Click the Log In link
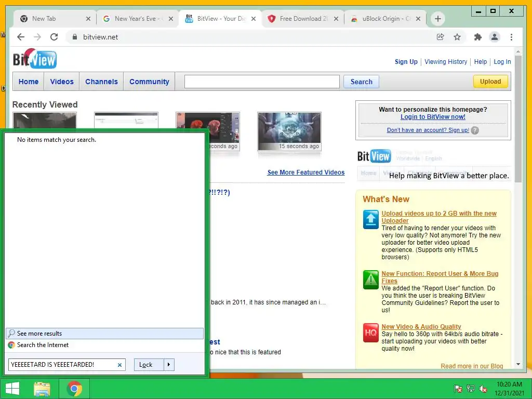 click(x=502, y=62)
